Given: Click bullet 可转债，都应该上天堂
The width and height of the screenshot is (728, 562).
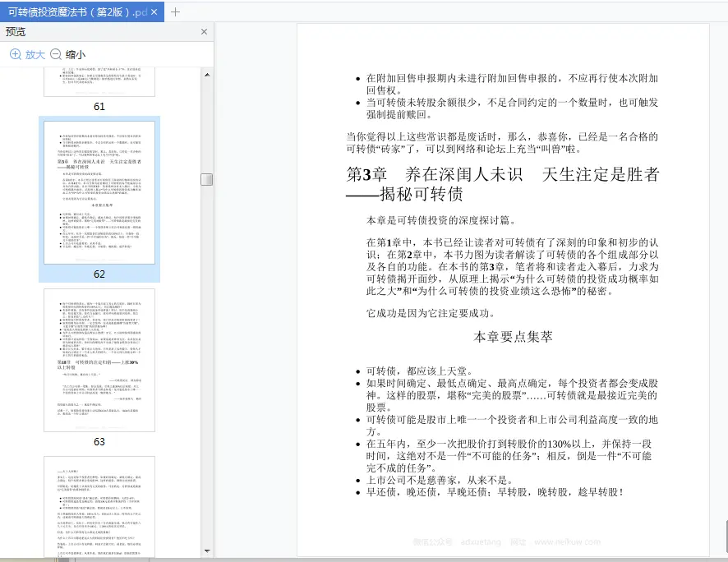Looking at the screenshot, I should pos(419,371).
